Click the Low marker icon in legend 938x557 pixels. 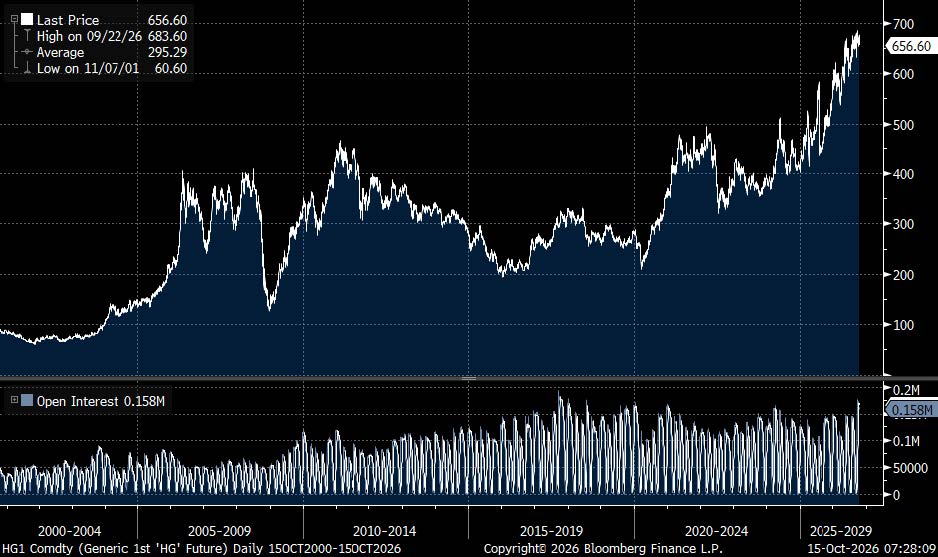tap(27, 68)
